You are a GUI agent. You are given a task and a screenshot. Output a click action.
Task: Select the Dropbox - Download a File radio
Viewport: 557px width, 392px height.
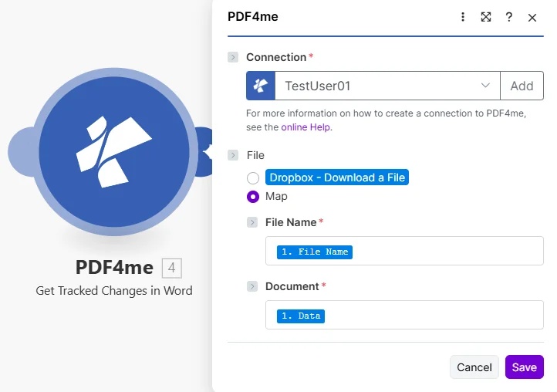pos(253,177)
